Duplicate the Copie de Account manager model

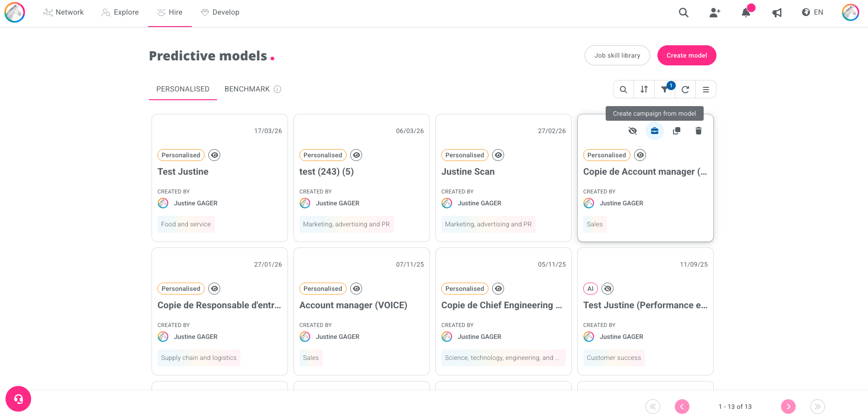(x=676, y=131)
